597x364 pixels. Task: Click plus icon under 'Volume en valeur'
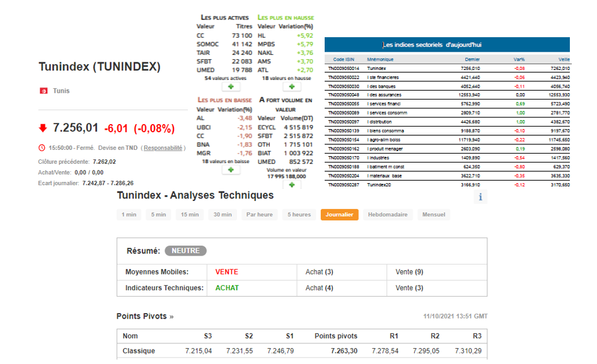point(291,185)
